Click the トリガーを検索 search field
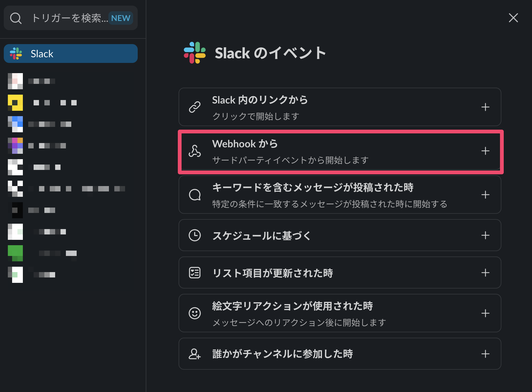 click(69, 18)
